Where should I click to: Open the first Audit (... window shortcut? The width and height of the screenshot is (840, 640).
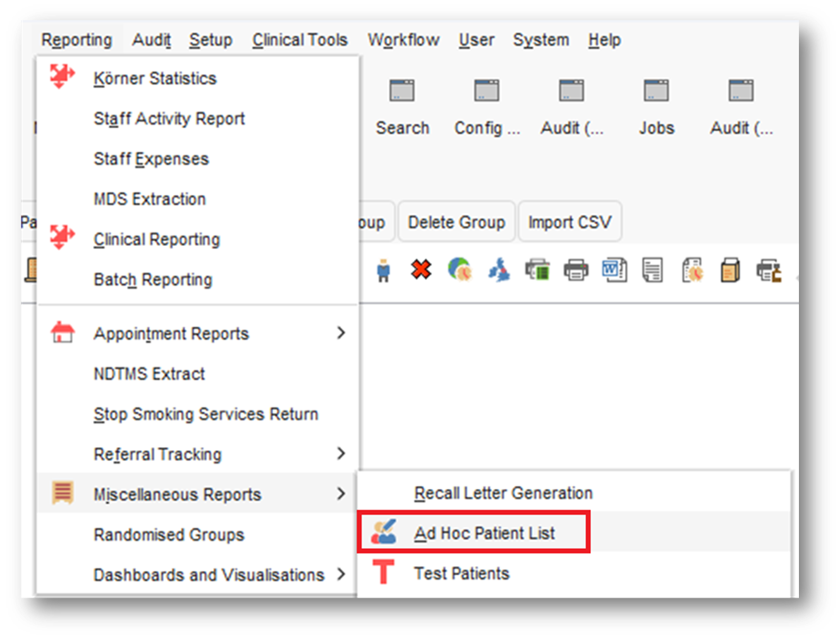[x=572, y=108]
